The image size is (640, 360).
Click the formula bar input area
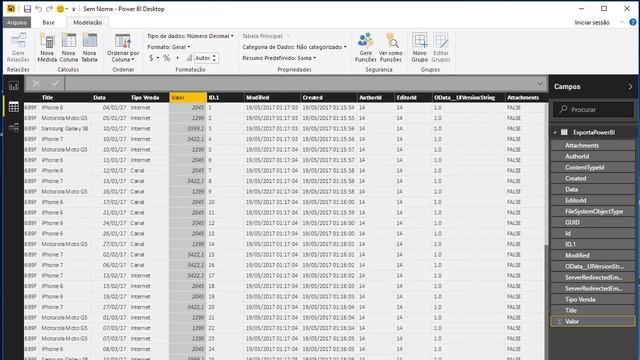coord(300,84)
